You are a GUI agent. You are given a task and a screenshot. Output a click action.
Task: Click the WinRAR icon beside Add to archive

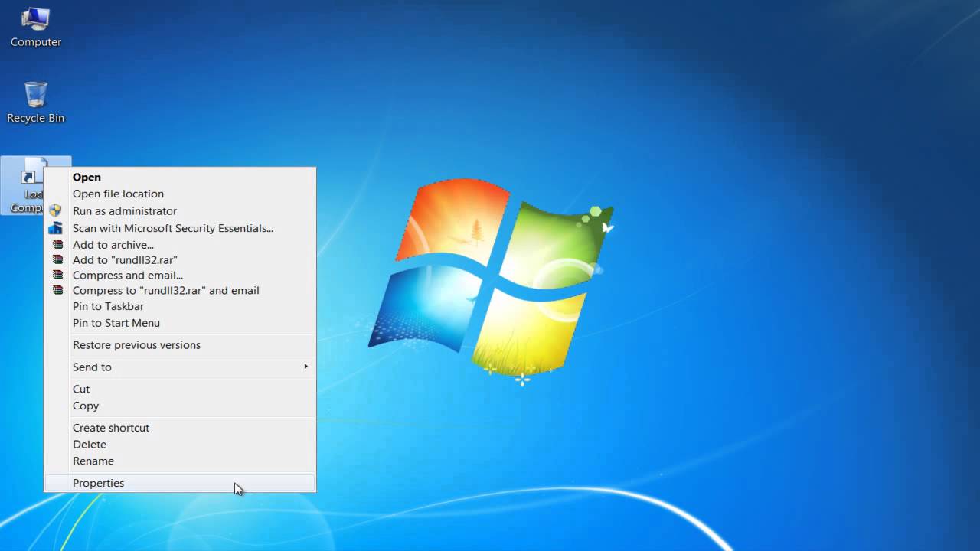click(57, 245)
